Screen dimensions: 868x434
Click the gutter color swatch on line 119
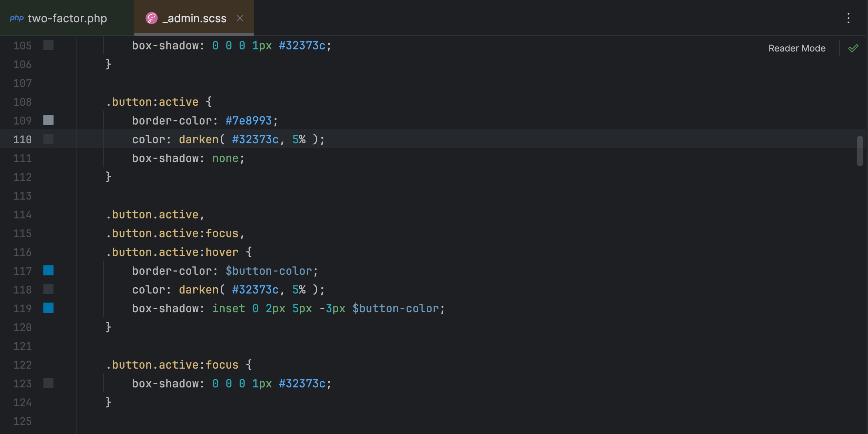pos(48,308)
